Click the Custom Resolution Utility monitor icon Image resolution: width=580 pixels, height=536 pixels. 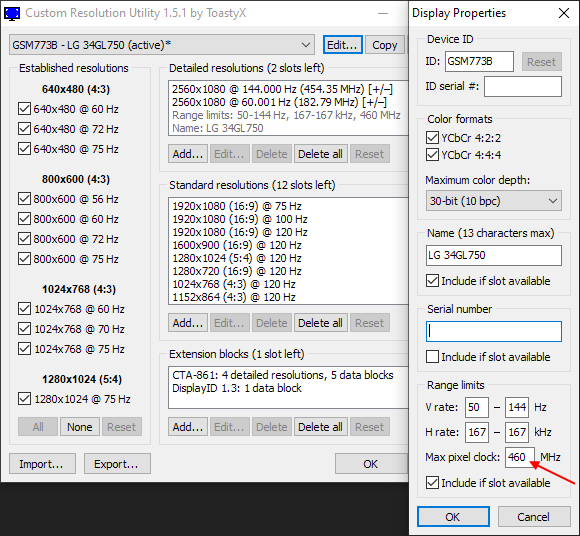point(12,13)
